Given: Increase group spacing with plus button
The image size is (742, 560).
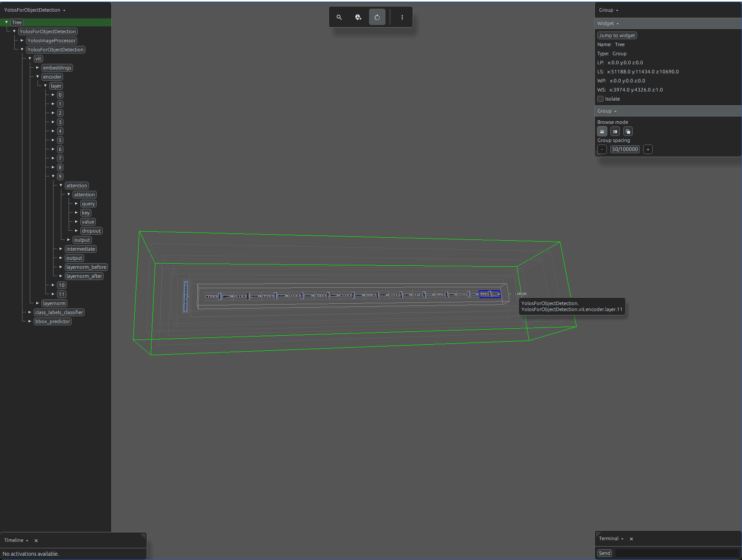Looking at the screenshot, I should [x=648, y=149].
